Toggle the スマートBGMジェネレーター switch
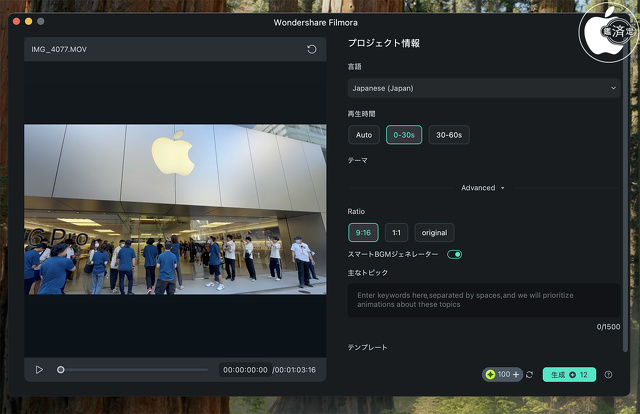This screenshot has height=414, width=640. [455, 255]
